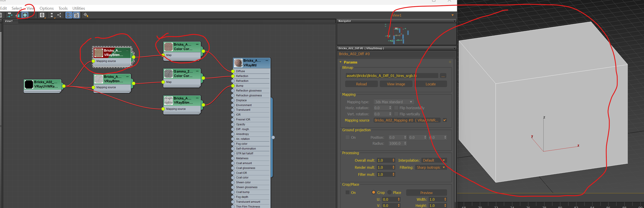Screen dimensions: 644x208
Task: Click the bitmap file path field
Action: [392, 76]
